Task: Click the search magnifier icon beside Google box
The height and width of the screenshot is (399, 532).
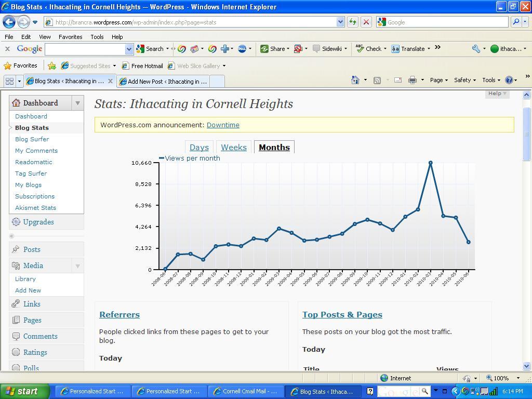Action: click(x=516, y=22)
